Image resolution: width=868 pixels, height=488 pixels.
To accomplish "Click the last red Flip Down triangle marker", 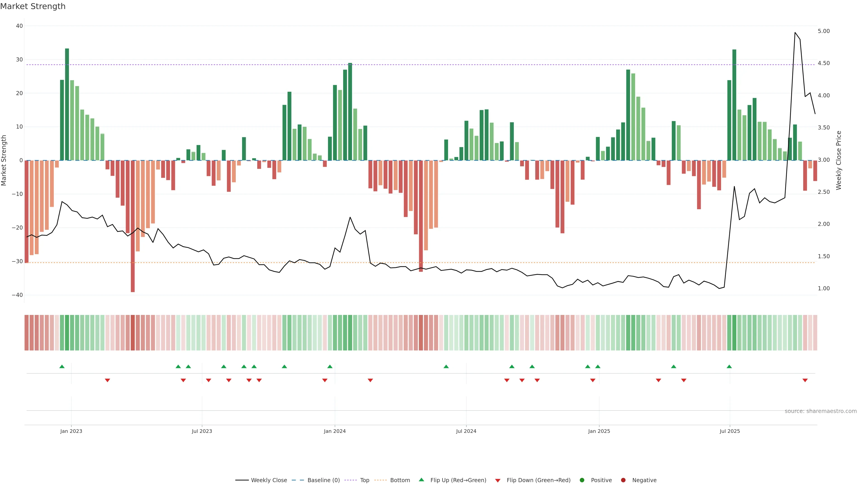I will click(805, 380).
